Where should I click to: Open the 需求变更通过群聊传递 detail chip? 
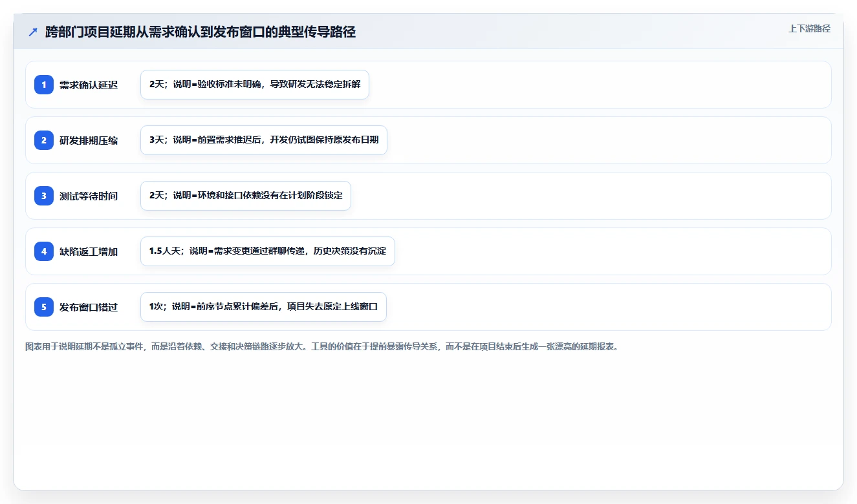click(x=268, y=251)
